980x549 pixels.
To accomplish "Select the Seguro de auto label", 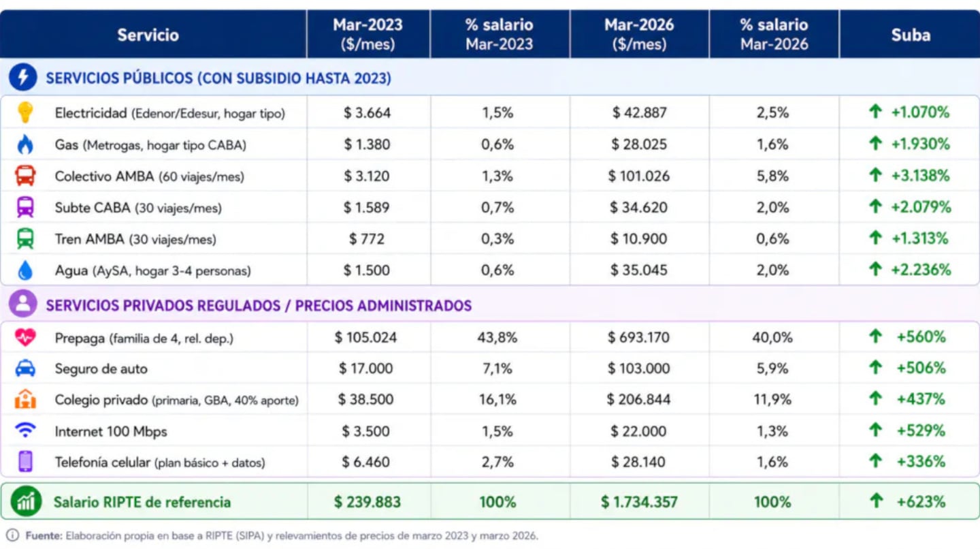I will [x=101, y=368].
